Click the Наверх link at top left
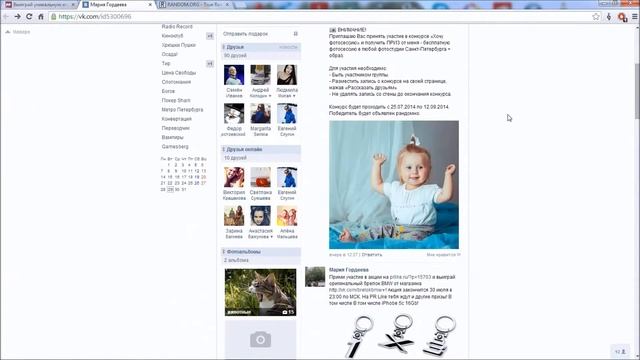This screenshot has height=360, width=640. click(x=18, y=32)
